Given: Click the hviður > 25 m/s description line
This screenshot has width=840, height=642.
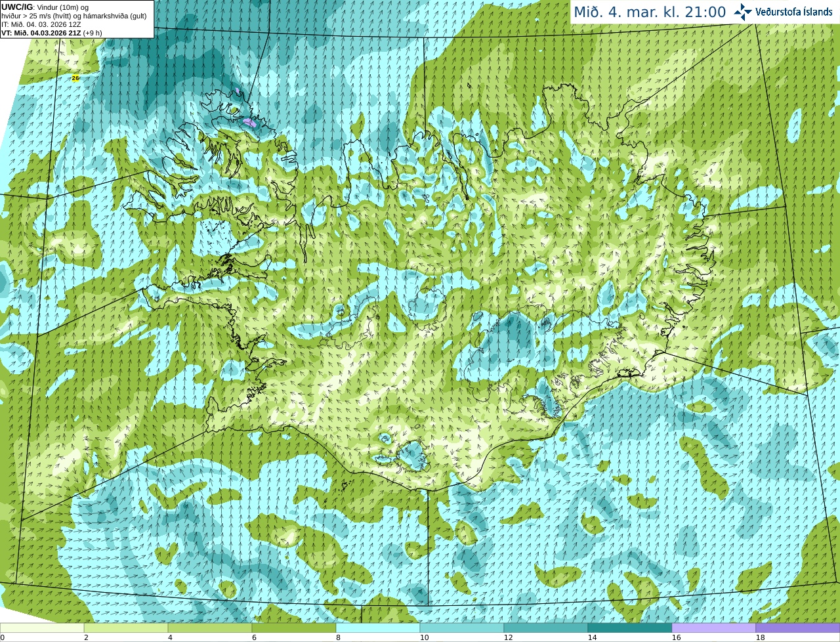Looking at the screenshot, I should click(74, 16).
